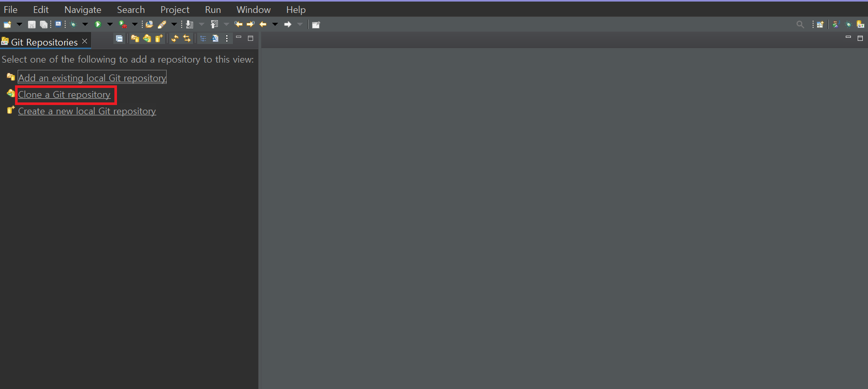This screenshot has height=389, width=868.
Task: Click 'Add an existing local Git repository' link
Action: click(x=92, y=78)
